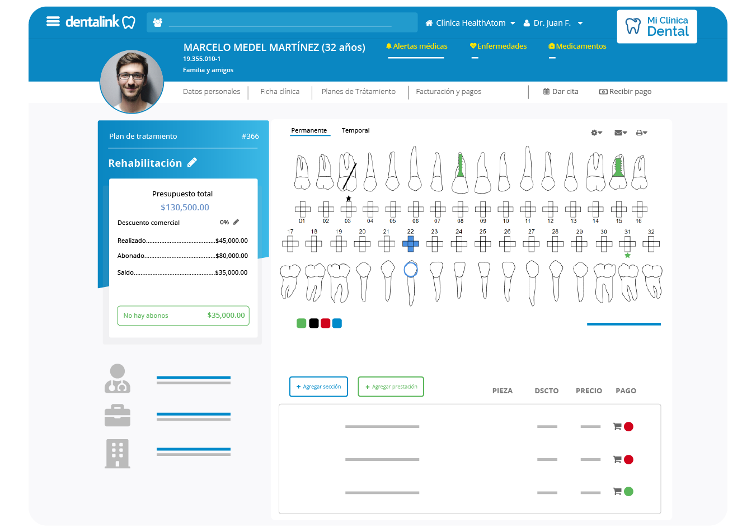Screen dimensions: 756x532
Task: Click the Agregar prestación button
Action: tap(391, 387)
